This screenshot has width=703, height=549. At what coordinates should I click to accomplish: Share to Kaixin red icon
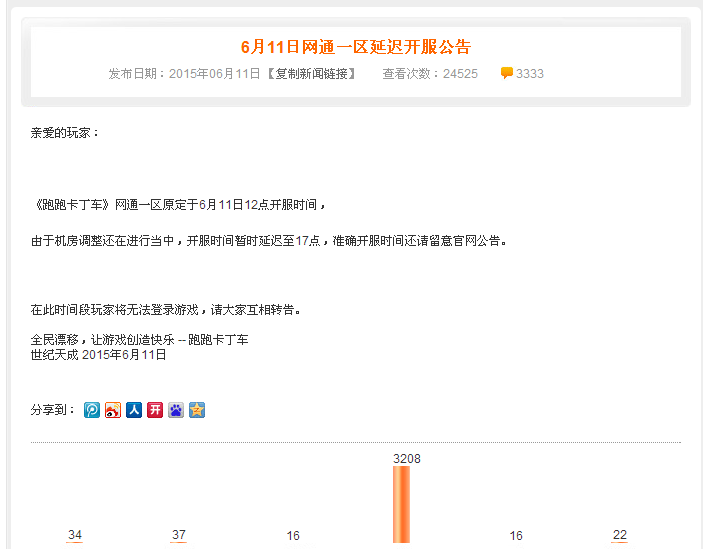tap(155, 410)
